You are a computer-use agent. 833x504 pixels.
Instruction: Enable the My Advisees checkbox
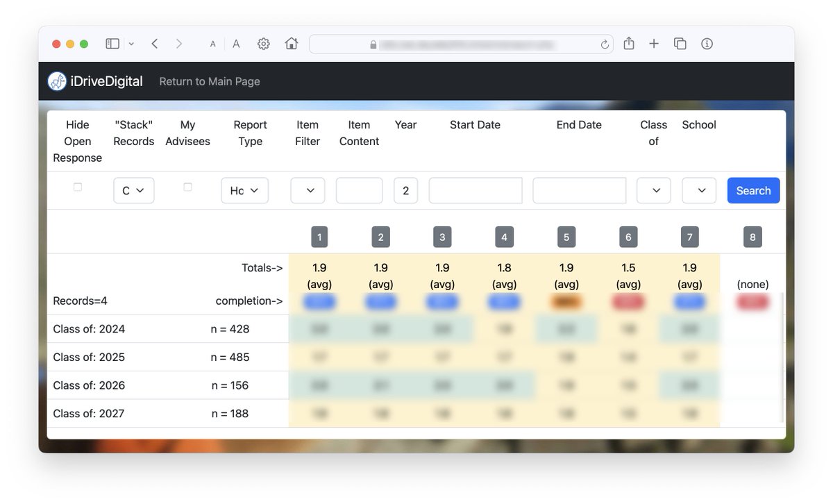[x=187, y=187]
